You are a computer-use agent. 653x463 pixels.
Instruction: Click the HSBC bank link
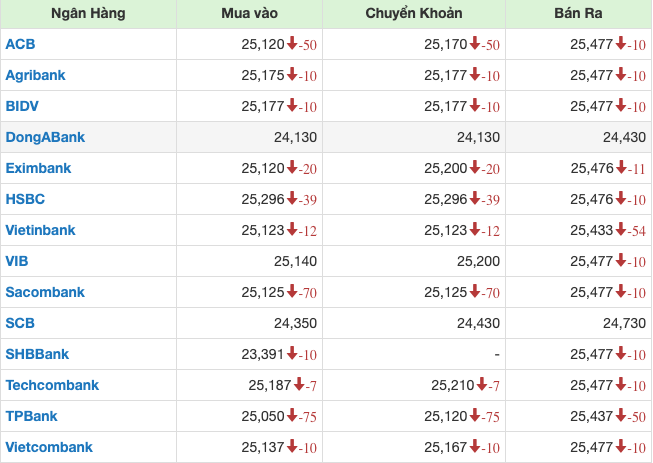25,199
